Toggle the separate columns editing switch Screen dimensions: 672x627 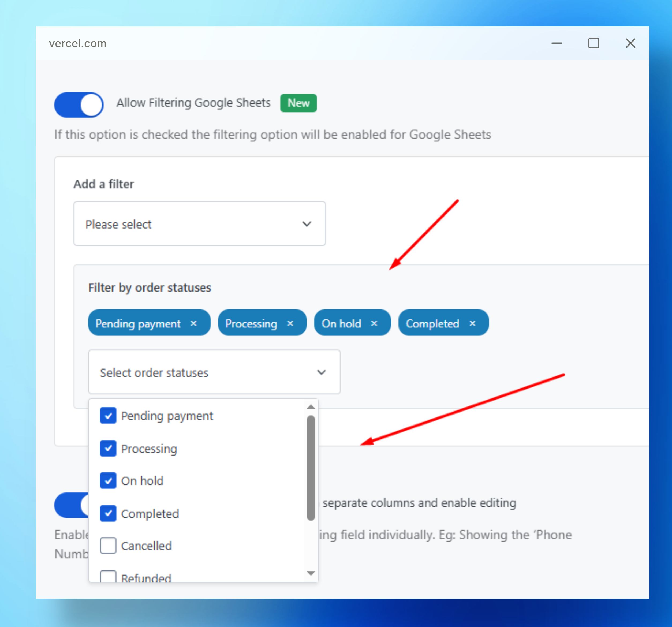click(72, 505)
